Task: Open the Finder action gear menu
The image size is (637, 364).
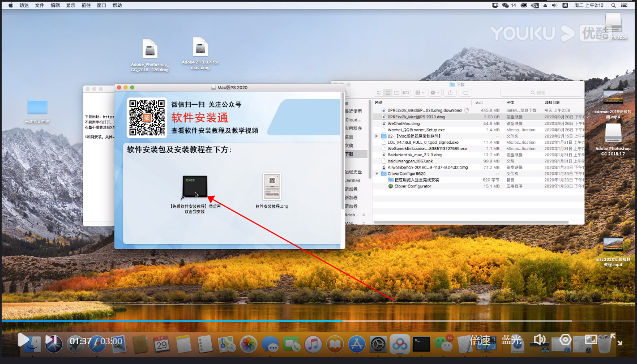Action: (435, 92)
